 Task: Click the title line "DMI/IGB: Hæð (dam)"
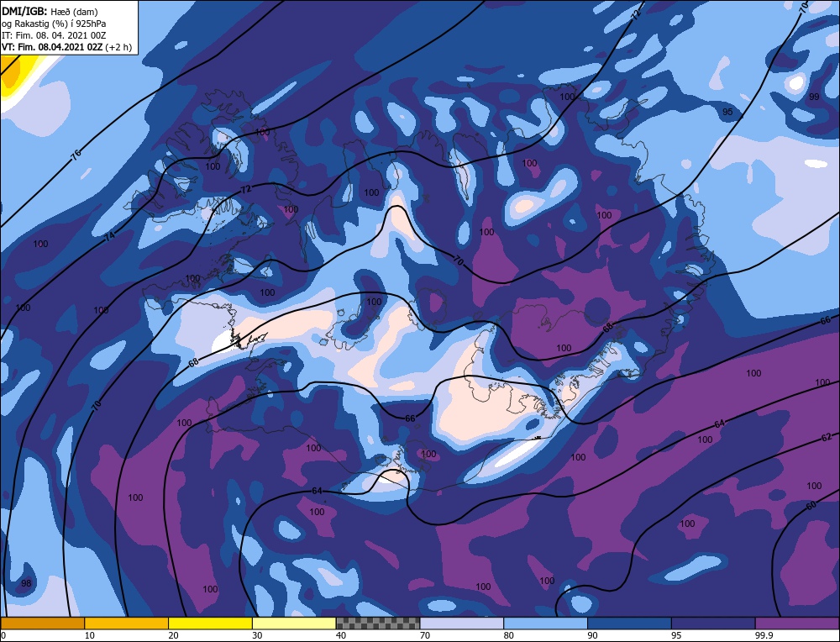(x=50, y=11)
